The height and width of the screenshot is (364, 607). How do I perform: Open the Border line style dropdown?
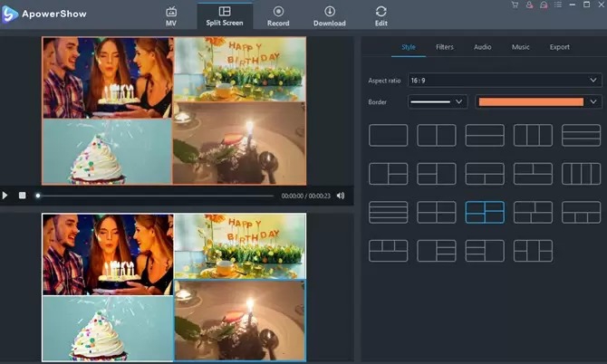coord(438,102)
